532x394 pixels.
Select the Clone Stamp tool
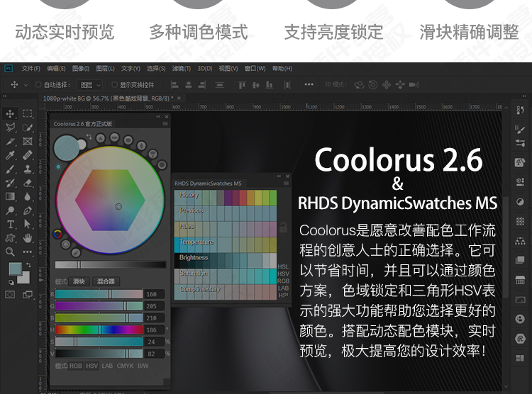pyautogui.click(x=28, y=169)
